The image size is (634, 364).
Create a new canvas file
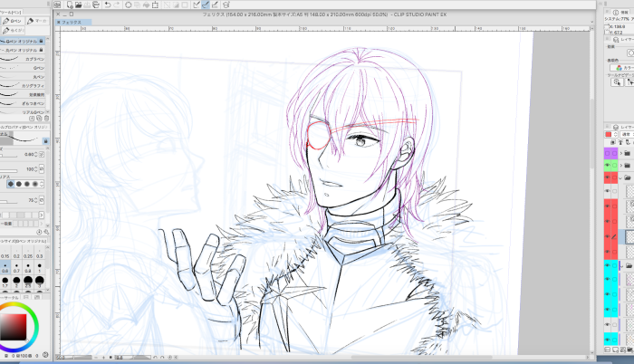(x=70, y=5)
